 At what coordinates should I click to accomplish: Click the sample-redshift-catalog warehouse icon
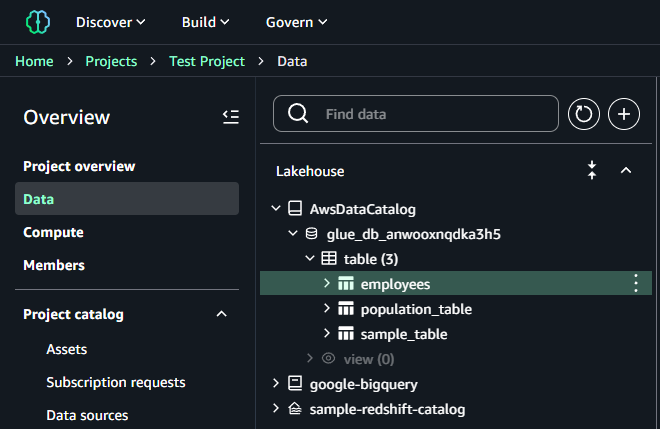pos(295,408)
